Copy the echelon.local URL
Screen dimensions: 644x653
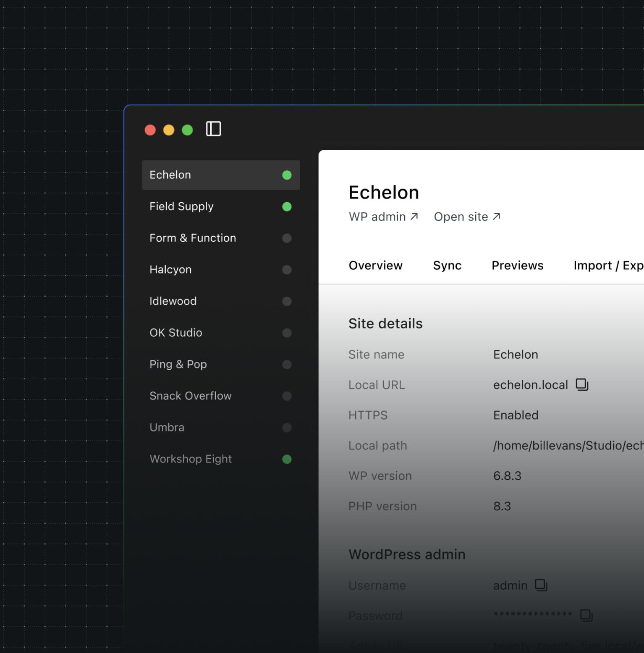[x=582, y=384]
